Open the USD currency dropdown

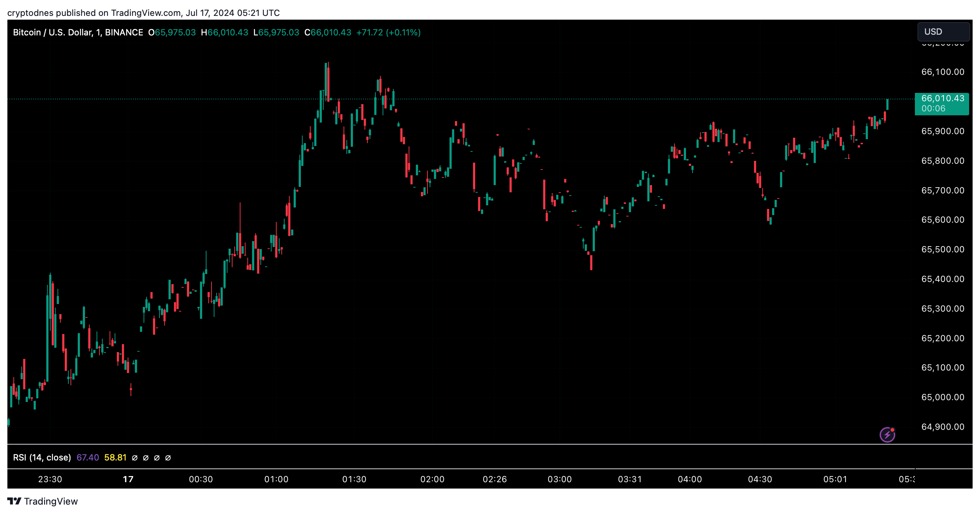click(x=943, y=31)
